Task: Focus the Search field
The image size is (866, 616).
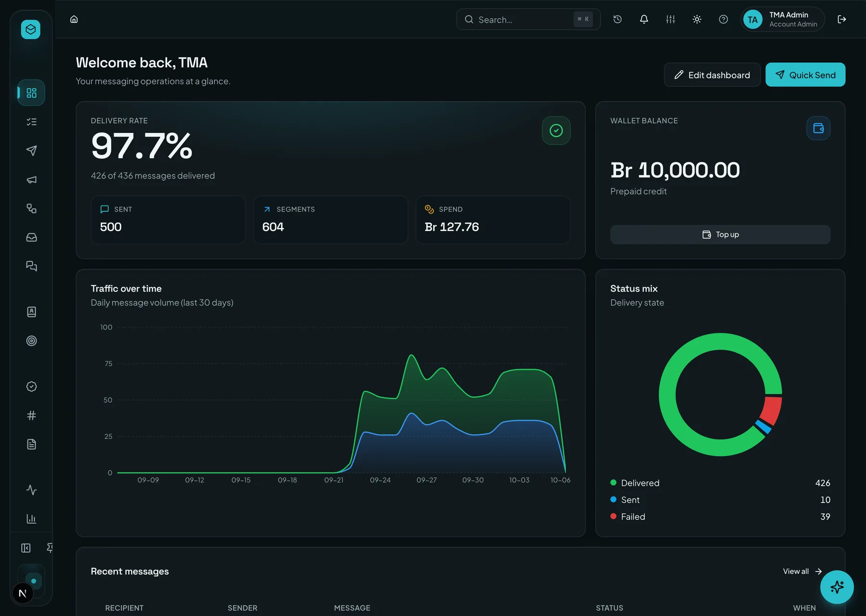Action: 528,19
